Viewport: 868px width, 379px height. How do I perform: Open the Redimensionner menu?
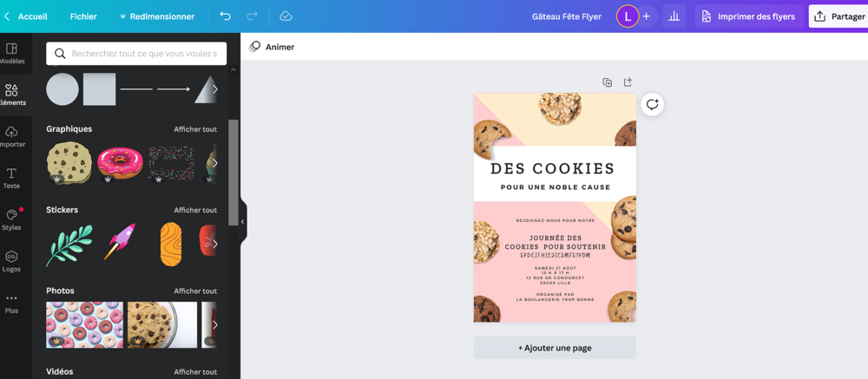click(x=156, y=16)
